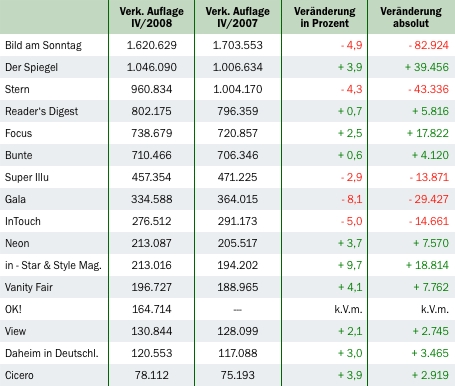Click Vanity Fair absolute change + 7.762
Screen dimensions: 455x386
[431, 287]
